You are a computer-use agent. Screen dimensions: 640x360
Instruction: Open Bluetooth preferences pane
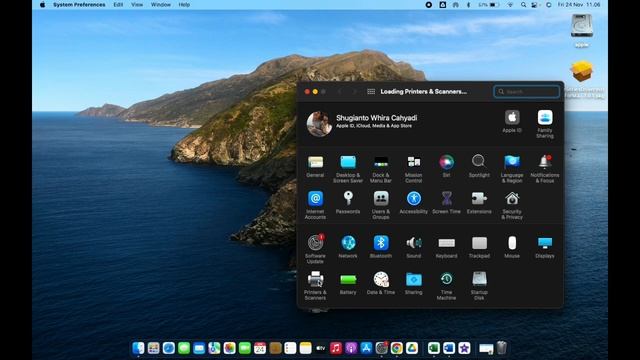pos(381,243)
